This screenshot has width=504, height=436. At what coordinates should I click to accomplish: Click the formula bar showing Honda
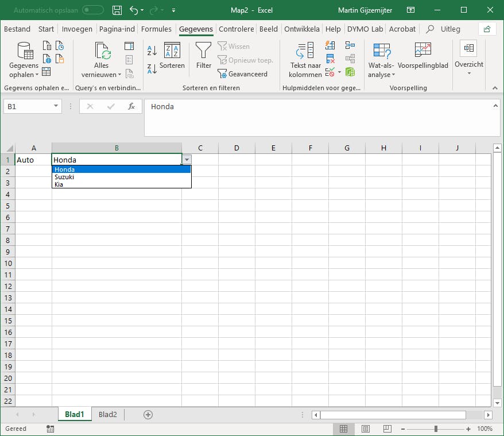(x=322, y=117)
